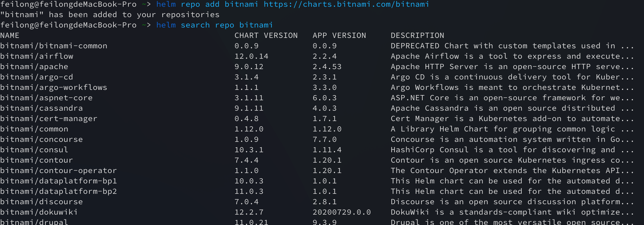644x225 pixels.
Task: Click apache chart version 9.0.12
Action: (x=249, y=67)
